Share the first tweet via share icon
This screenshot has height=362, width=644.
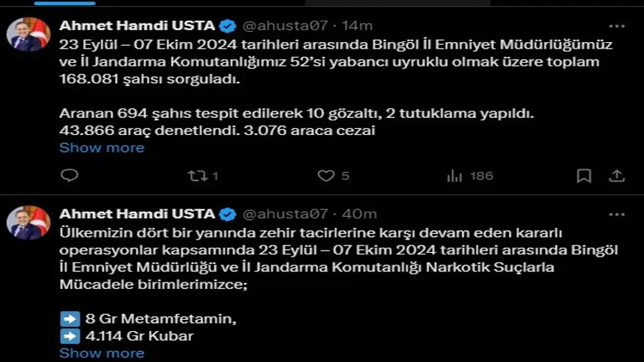(617, 176)
